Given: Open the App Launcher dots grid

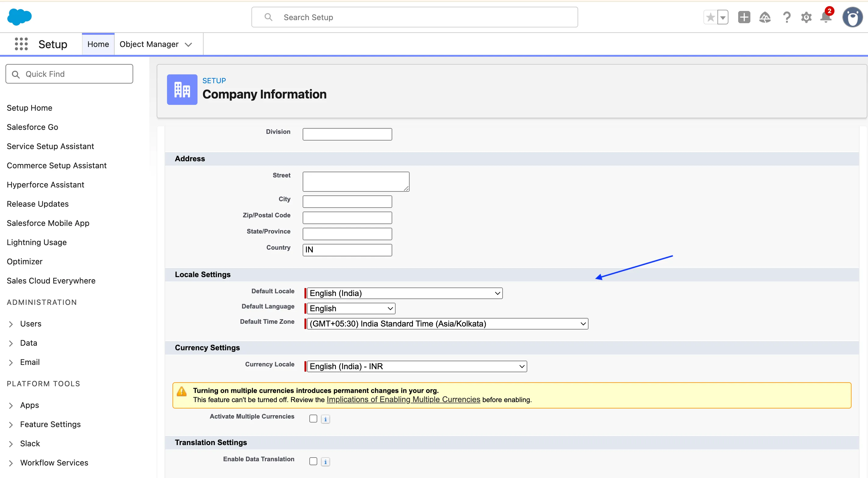Looking at the screenshot, I should (21, 44).
